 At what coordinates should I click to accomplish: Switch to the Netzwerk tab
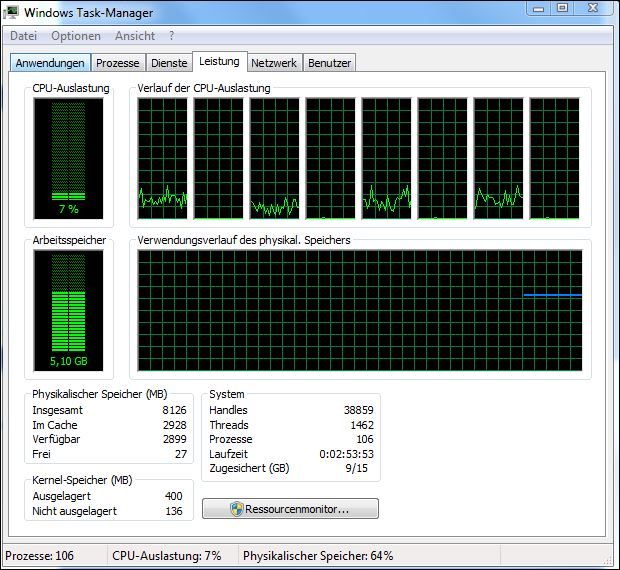tap(274, 63)
